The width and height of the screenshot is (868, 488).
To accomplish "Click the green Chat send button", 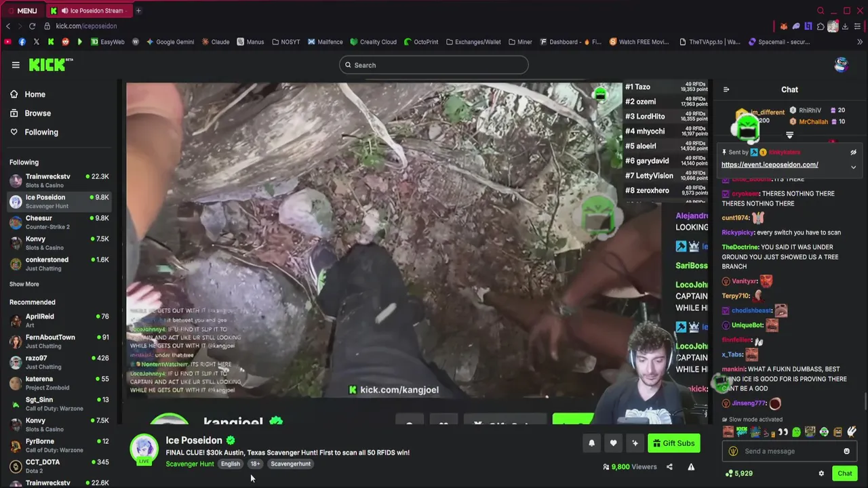I will point(844,474).
